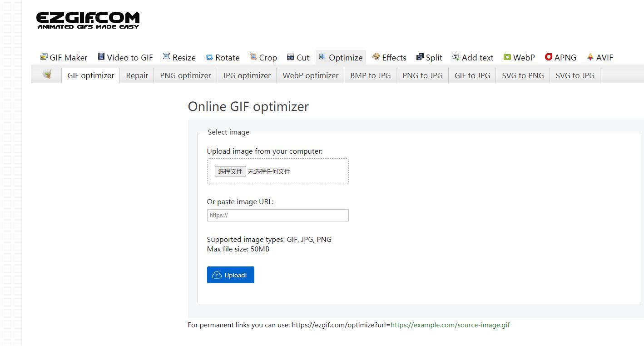
Task: Click the AVIF icon
Action: click(590, 57)
